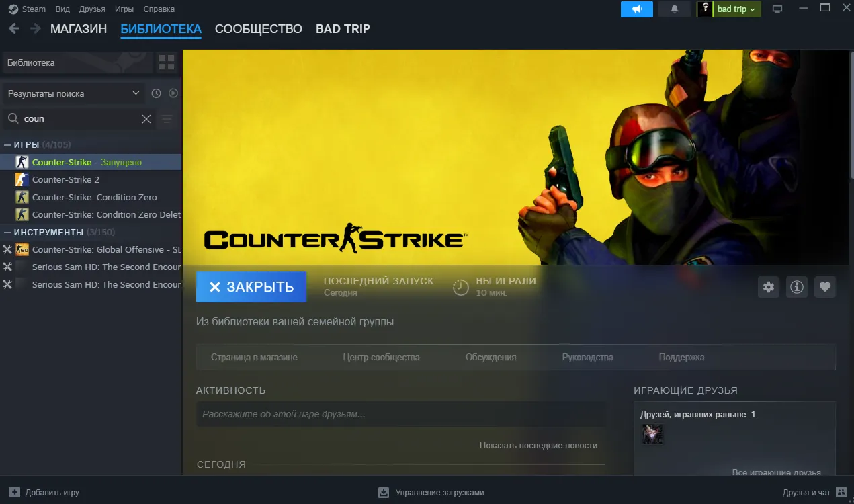The image size is (854, 504).
Task: Click the Steam logo menu
Action: [27, 9]
